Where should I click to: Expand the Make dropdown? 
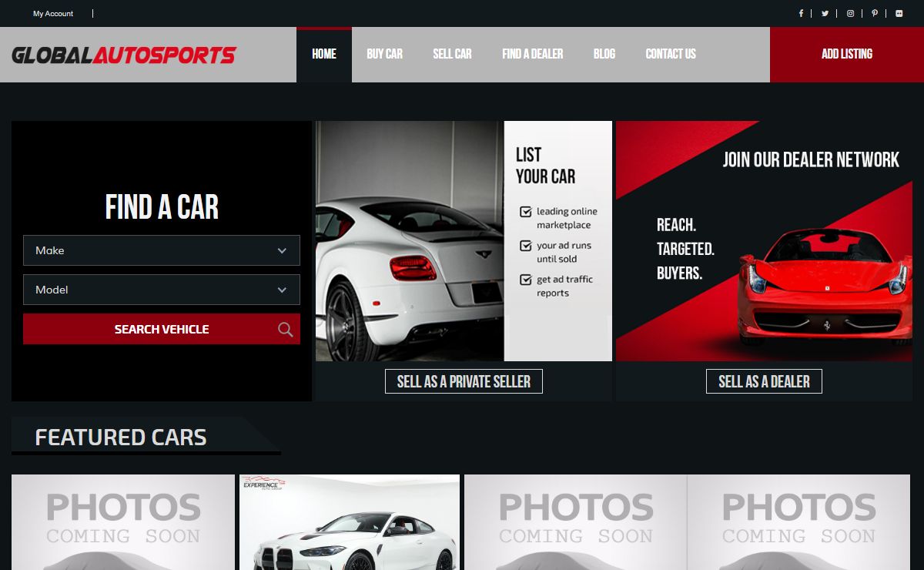point(162,250)
